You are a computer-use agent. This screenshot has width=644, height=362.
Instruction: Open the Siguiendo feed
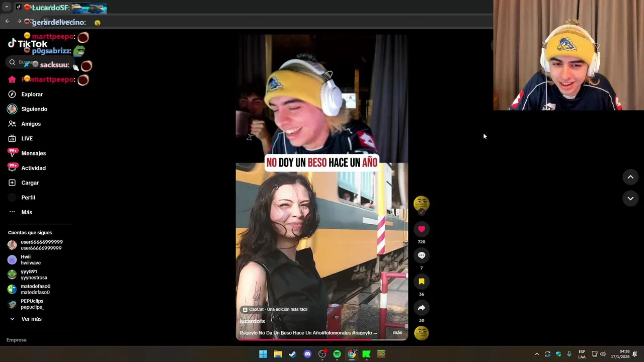[x=28, y=109]
